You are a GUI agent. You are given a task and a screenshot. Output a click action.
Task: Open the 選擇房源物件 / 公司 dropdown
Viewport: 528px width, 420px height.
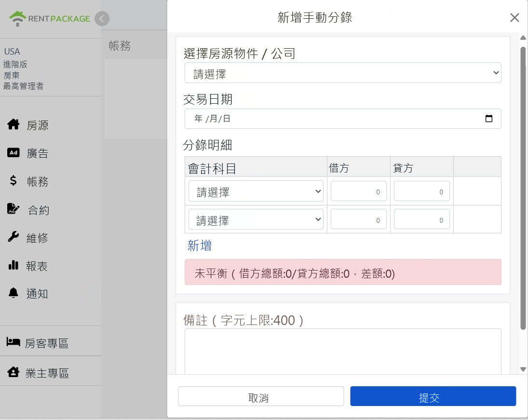[343, 73]
